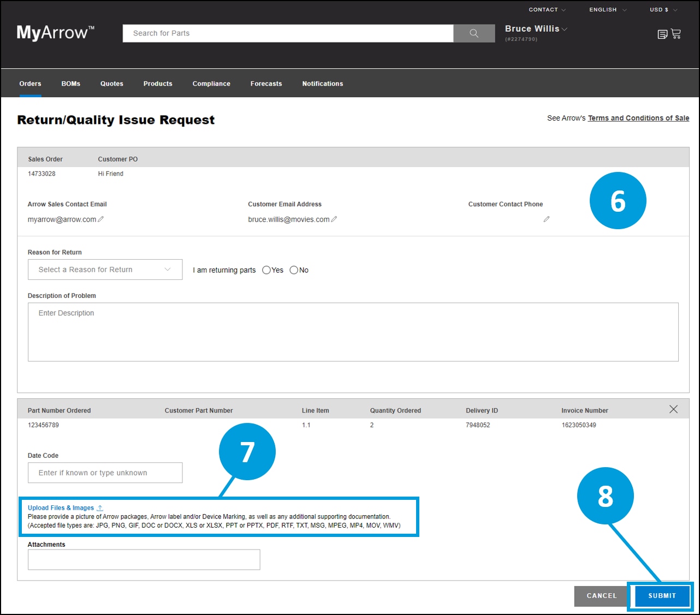Click the search magnifier icon

click(x=473, y=33)
